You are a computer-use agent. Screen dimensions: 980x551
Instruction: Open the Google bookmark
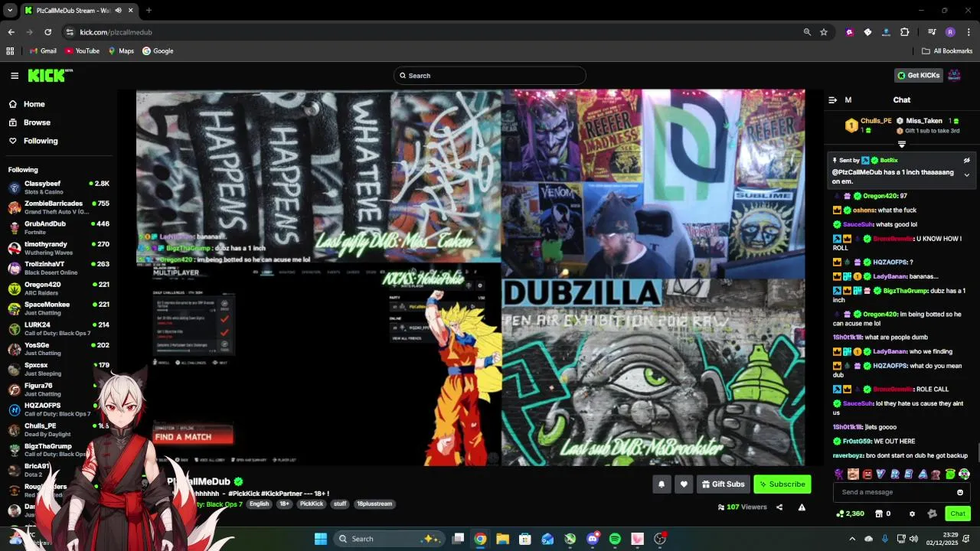point(158,51)
